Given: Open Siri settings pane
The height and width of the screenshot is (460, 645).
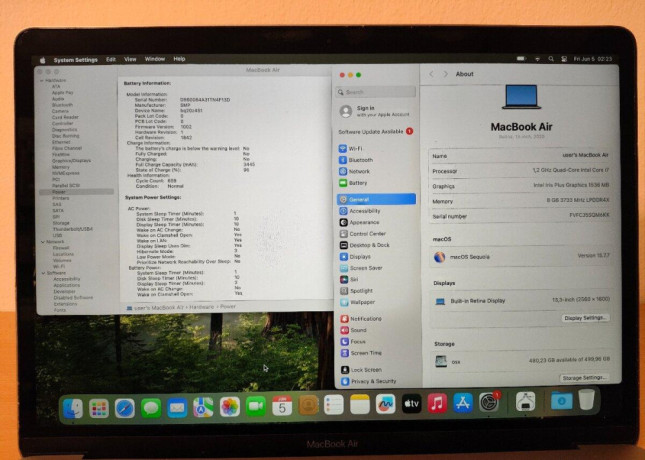Looking at the screenshot, I should point(349,280).
